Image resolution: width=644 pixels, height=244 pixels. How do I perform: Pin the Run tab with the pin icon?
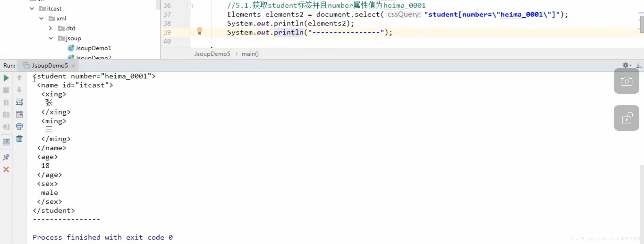coord(6,157)
